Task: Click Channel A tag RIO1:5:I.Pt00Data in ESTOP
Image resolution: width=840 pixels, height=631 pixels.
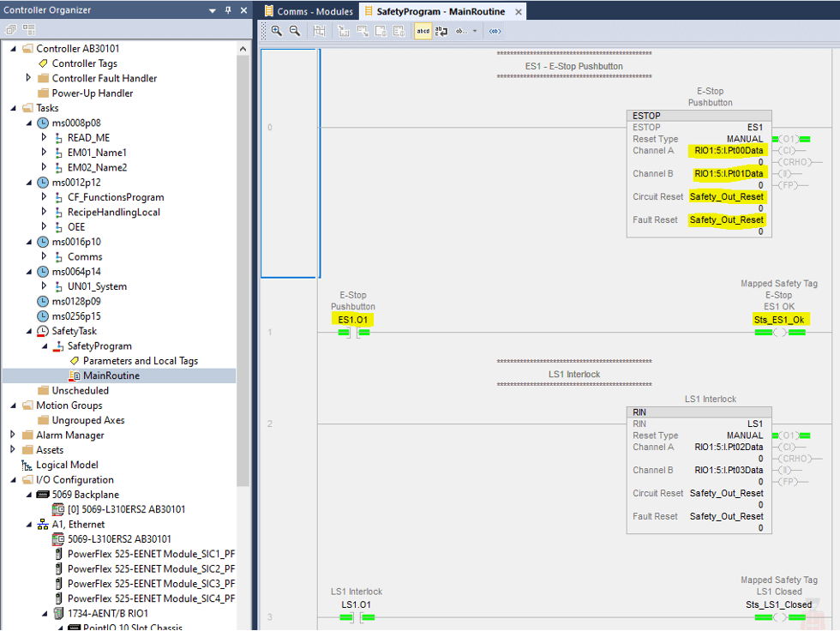Action: [729, 151]
